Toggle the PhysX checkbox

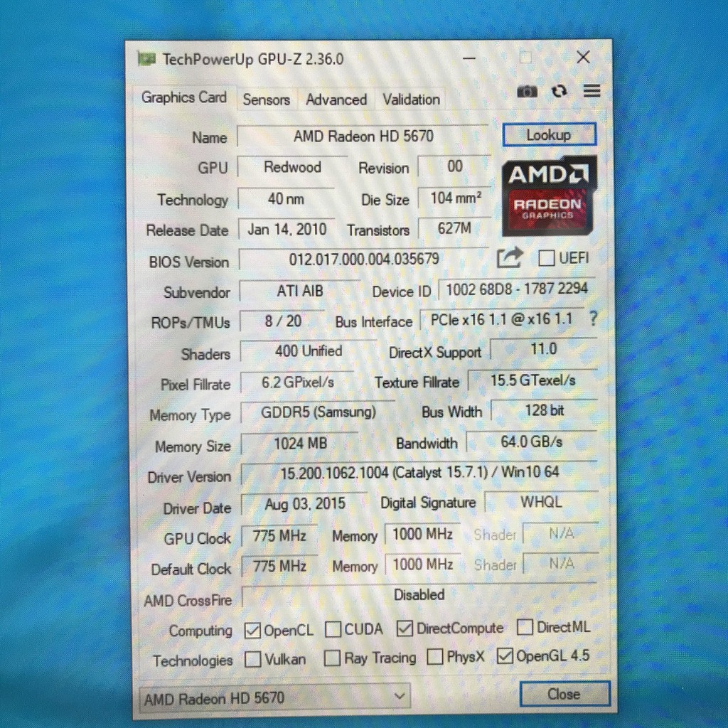[434, 656]
